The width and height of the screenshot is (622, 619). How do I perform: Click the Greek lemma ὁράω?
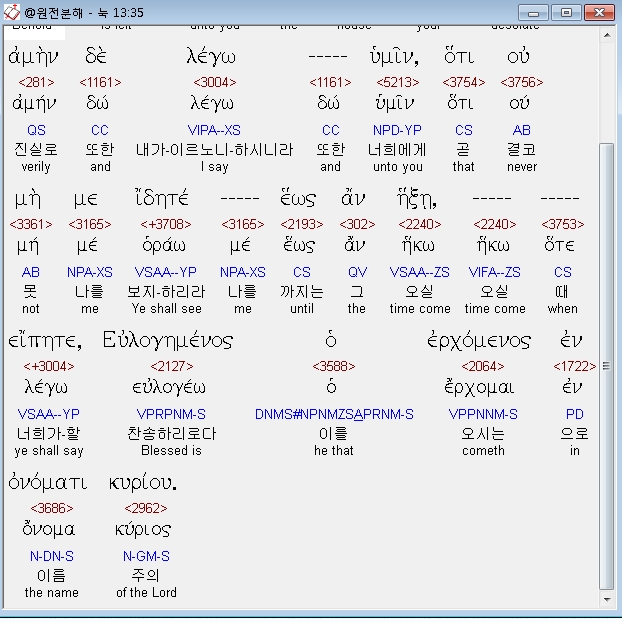coord(163,245)
